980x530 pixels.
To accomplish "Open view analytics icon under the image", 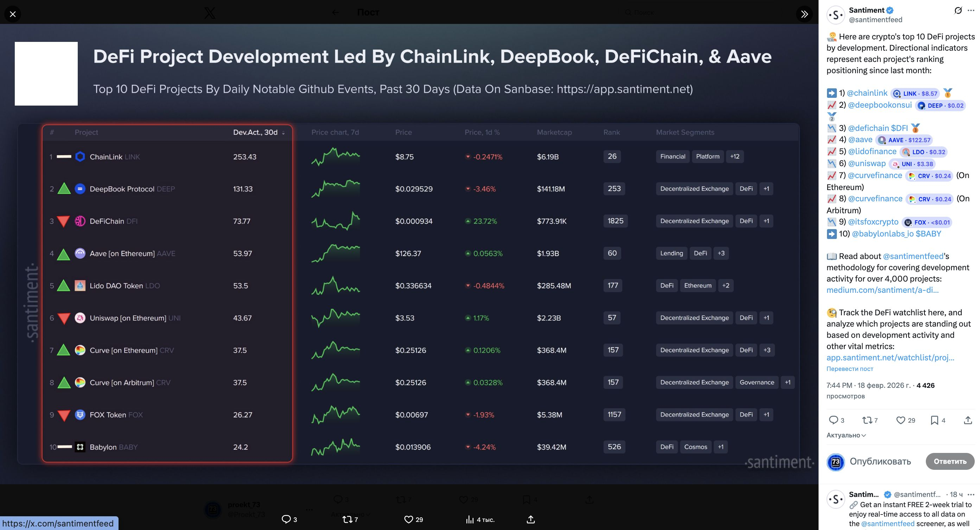I will tap(470, 519).
